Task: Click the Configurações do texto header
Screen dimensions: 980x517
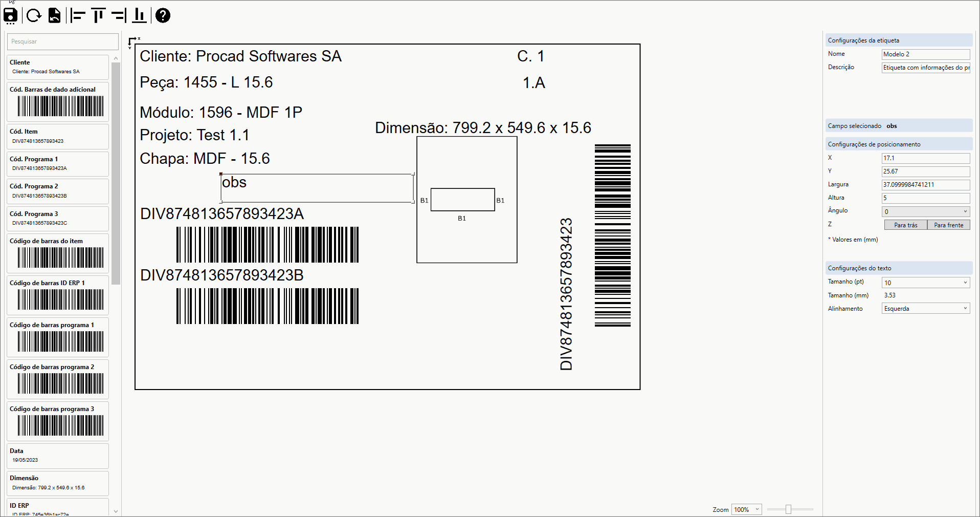Action: tap(899, 268)
